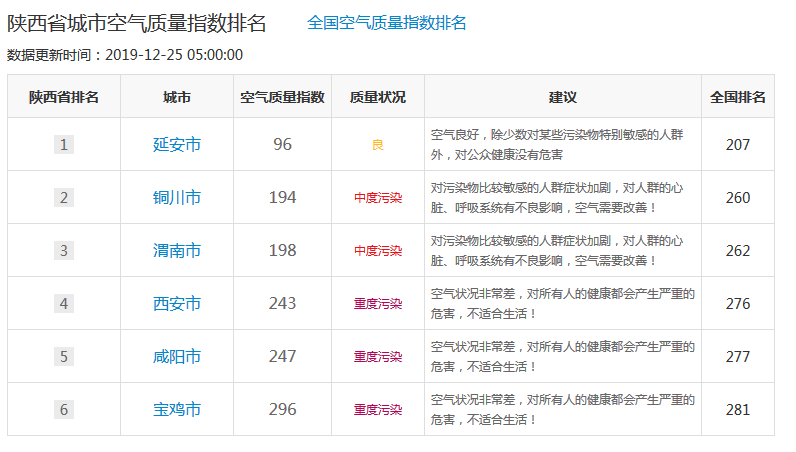Click the 咸阳市 city link
The height and width of the screenshot is (452, 796).
(x=177, y=357)
